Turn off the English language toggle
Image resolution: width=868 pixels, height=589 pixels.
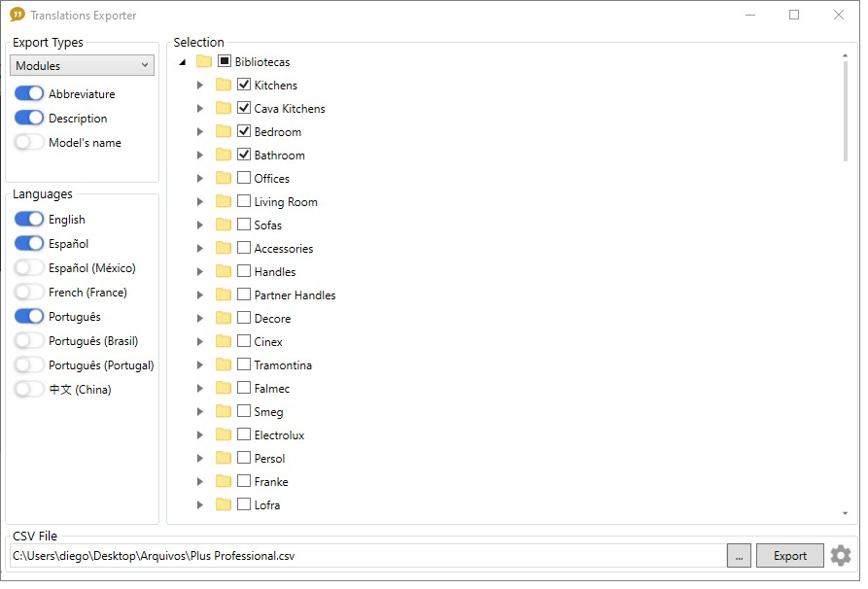(29, 221)
